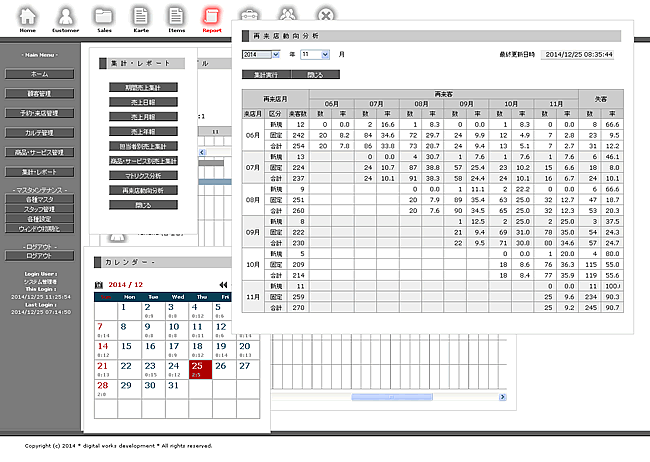Open the Sales folder icon
Viewport: 650px width, 462px height.
click(x=104, y=17)
